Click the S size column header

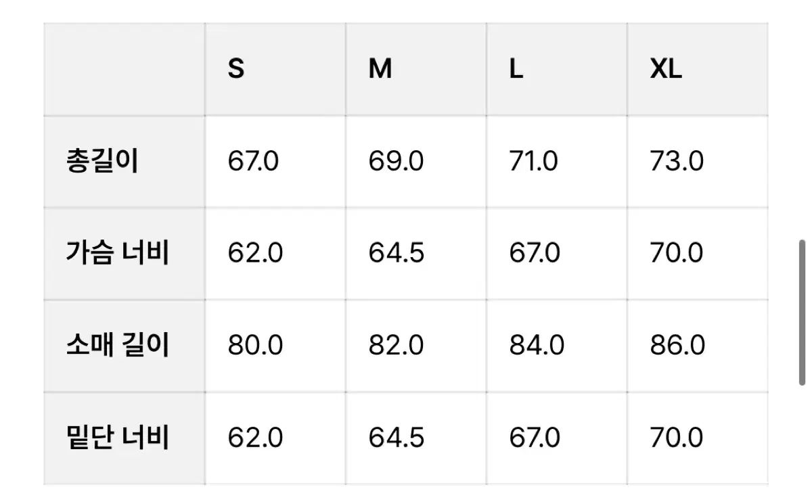click(x=236, y=69)
